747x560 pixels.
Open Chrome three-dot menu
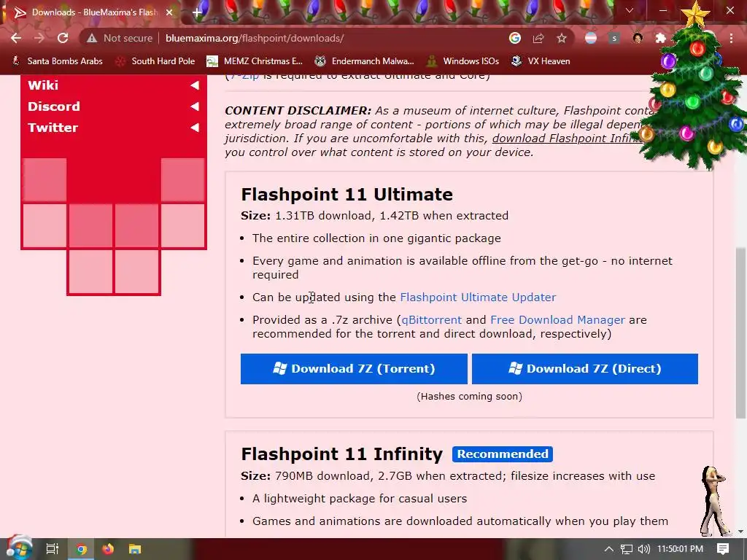coord(731,38)
